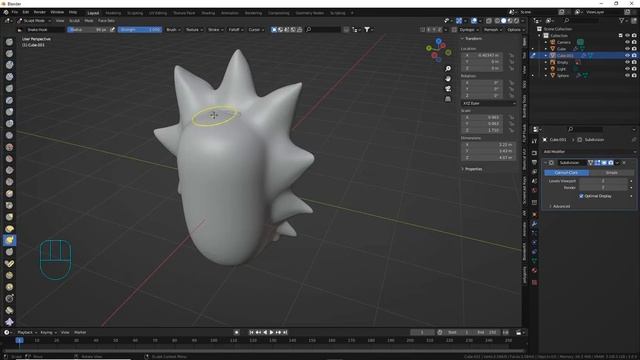Viewport: 640px width, 360px height.
Task: Toggle X-ray display icon in viewport header
Action: [x=489, y=21]
